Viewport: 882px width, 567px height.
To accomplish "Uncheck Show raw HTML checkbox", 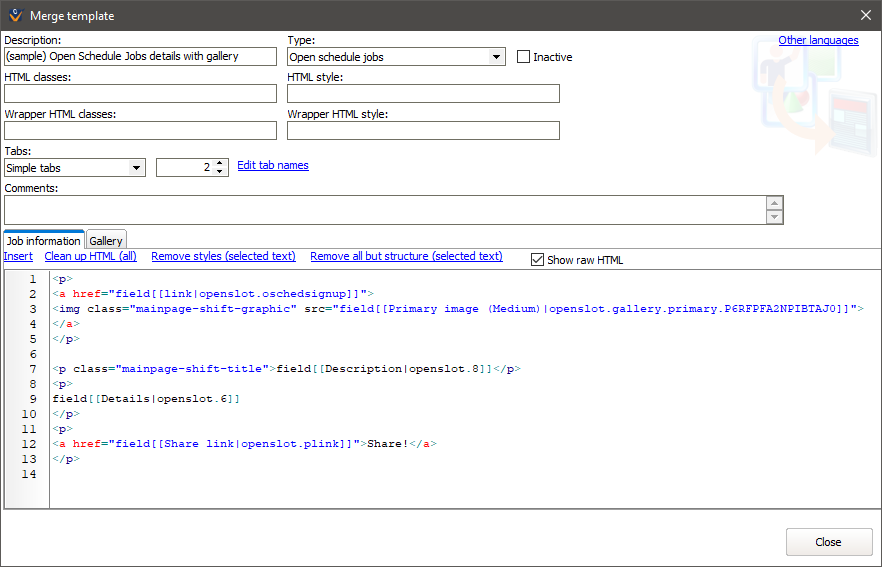I will 538,260.
